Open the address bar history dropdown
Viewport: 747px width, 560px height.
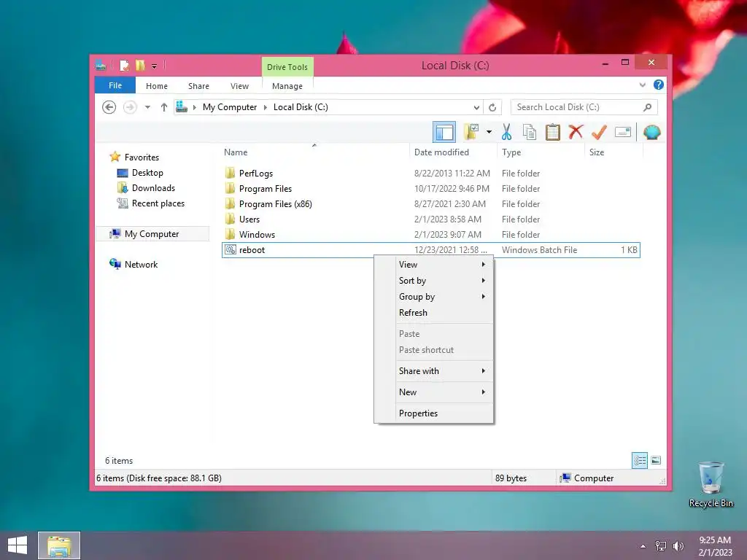(476, 107)
